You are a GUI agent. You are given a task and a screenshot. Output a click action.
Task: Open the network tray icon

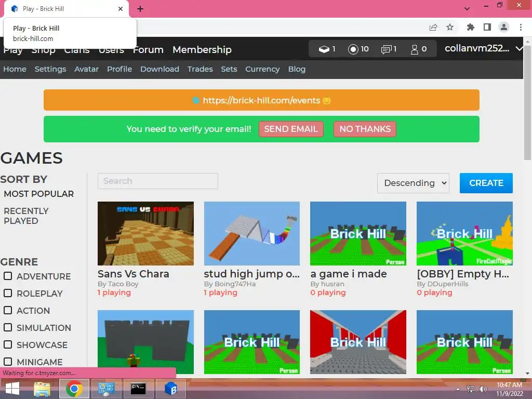471,389
